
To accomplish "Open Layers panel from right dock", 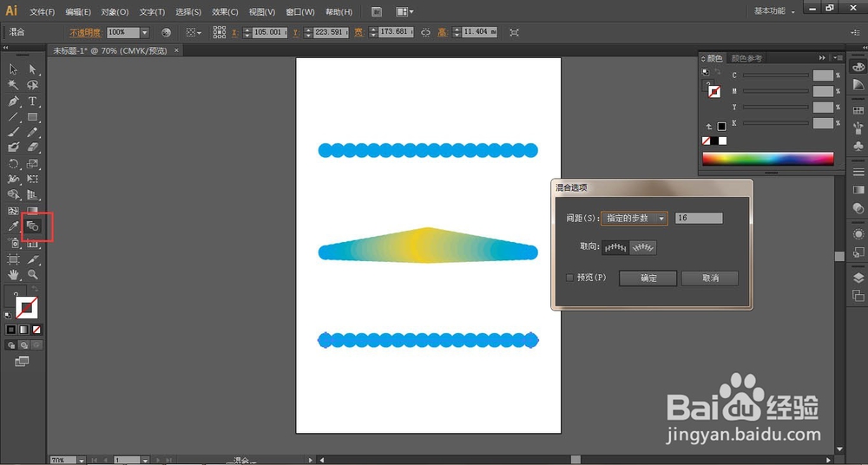I will (858, 278).
